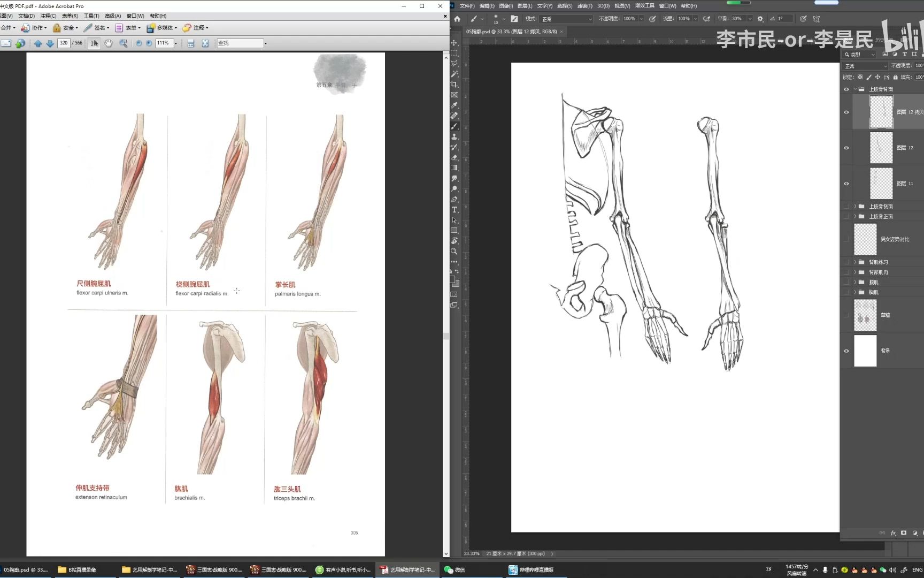The width and height of the screenshot is (924, 578).
Task: Open the brush flow 100% slider dropdown
Action: point(695,19)
